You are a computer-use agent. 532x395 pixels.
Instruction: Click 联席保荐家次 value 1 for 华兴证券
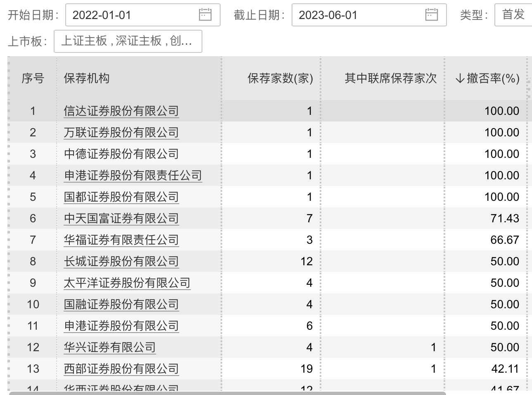click(x=433, y=347)
